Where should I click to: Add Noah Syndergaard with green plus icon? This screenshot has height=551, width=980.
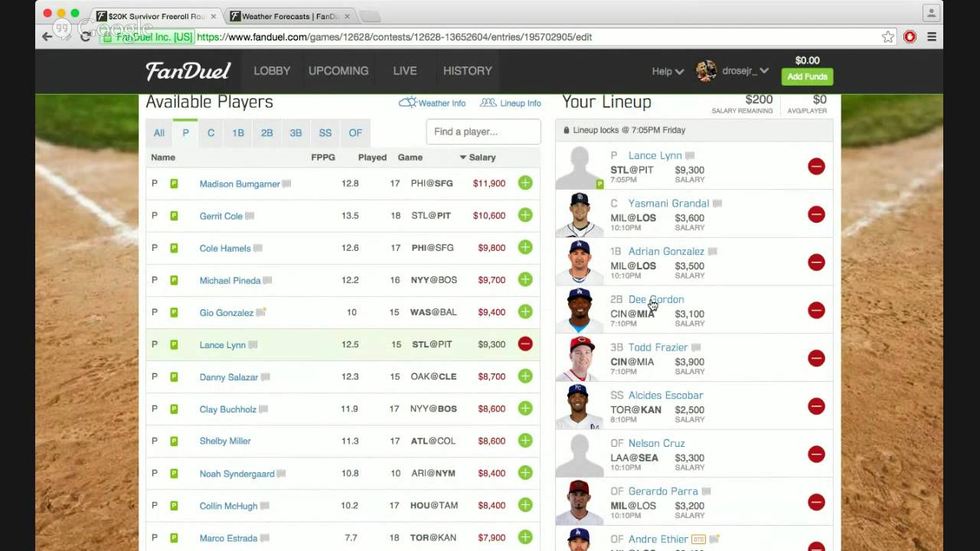[525, 472]
